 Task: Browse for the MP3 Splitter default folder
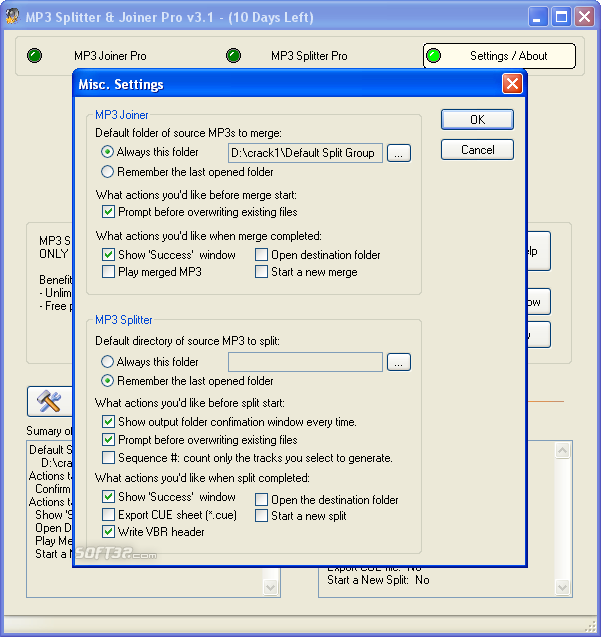coord(399,362)
